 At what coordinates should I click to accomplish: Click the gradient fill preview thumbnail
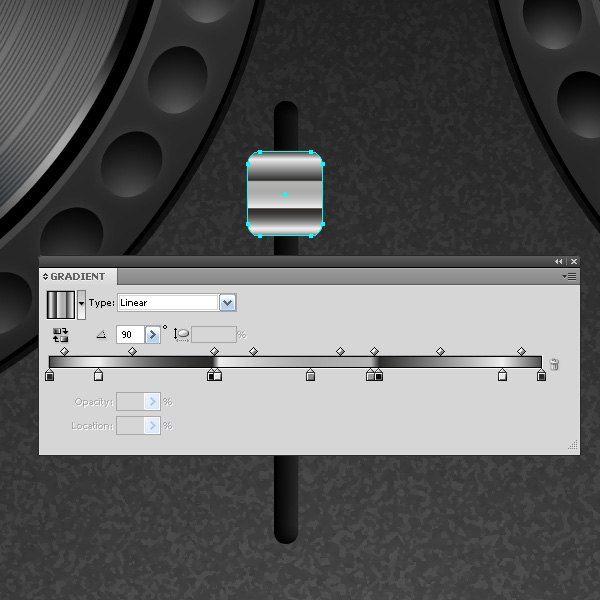tap(60, 305)
